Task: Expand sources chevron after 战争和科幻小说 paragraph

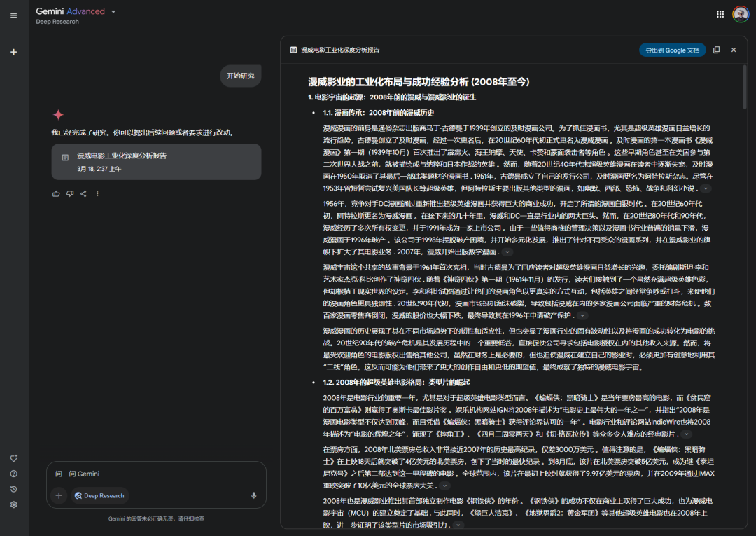Action: pyautogui.click(x=706, y=188)
